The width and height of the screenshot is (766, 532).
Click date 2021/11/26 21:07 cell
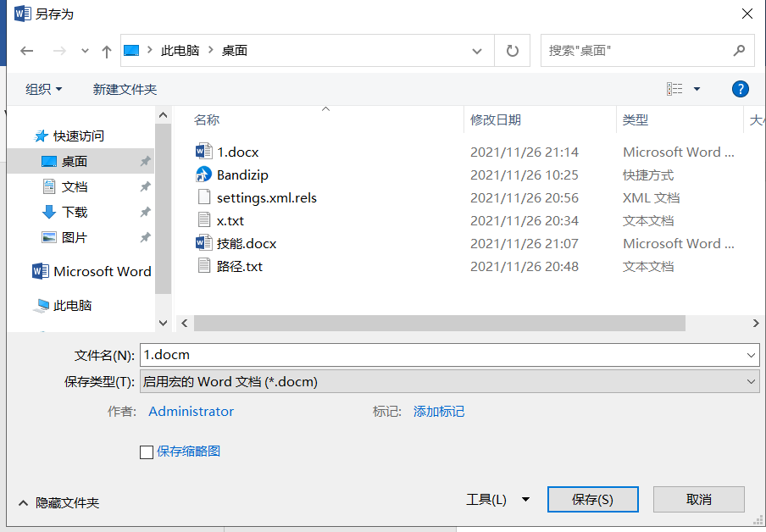[525, 244]
